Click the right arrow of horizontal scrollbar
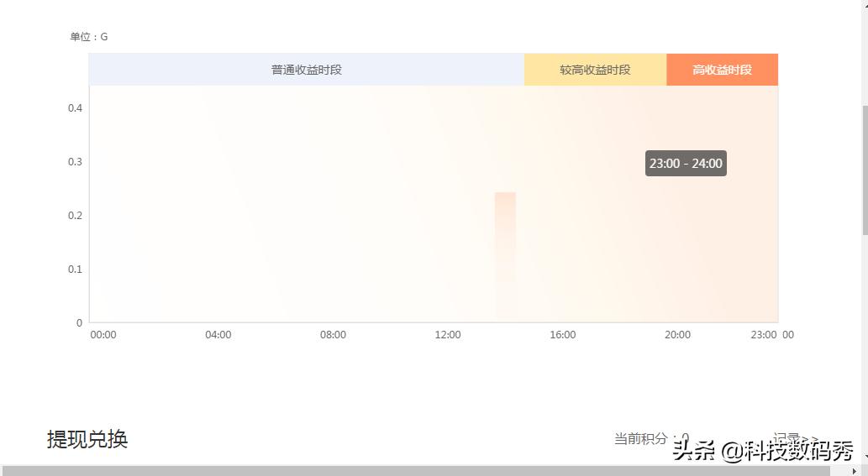The width and height of the screenshot is (868, 476). [x=853, y=471]
